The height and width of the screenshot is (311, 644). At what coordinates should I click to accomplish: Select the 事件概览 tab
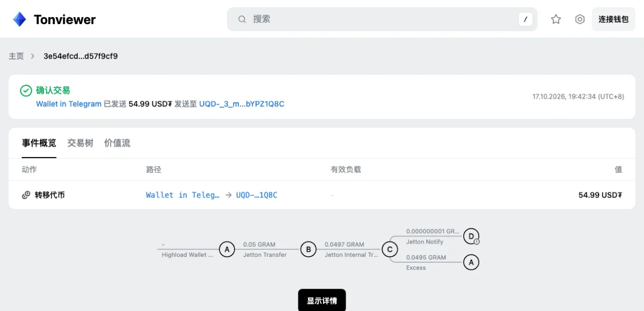39,143
